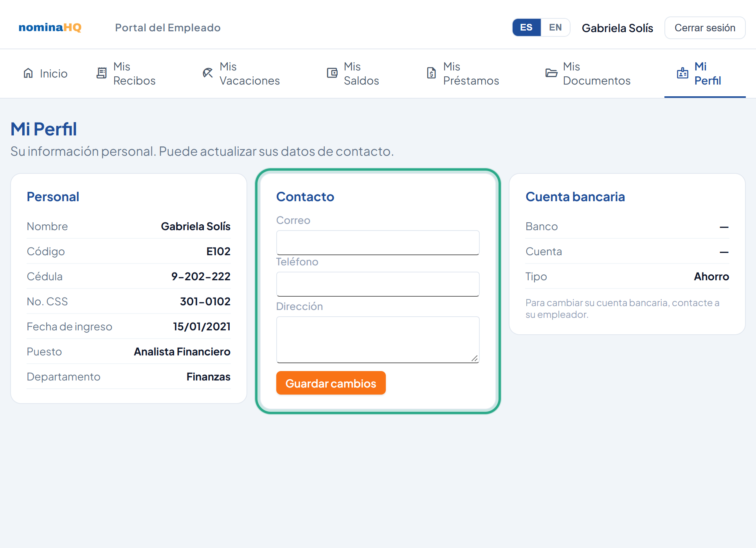Click the document-dollar icon for Mis Préstamos
Screen dimensions: 756x548
pos(431,73)
